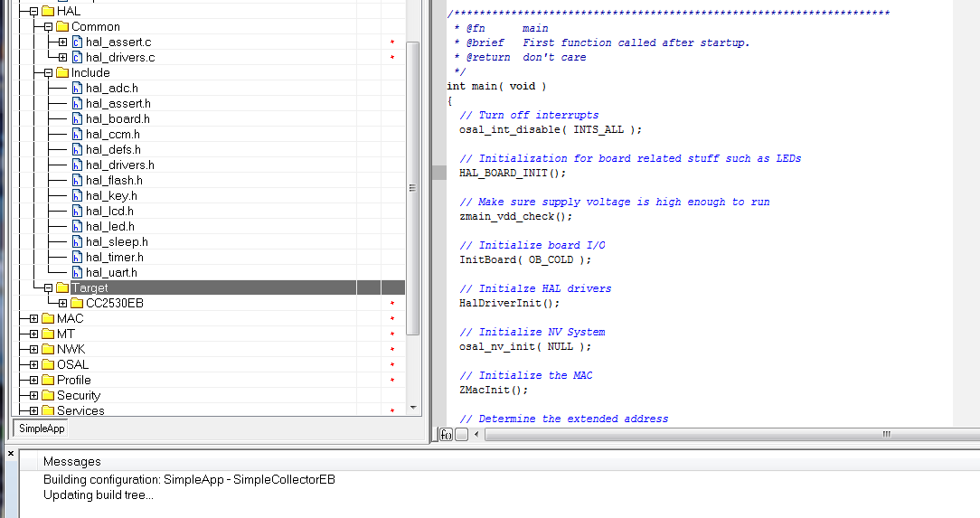Collapse the Target folder node
The image size is (980, 518).
pos(48,288)
